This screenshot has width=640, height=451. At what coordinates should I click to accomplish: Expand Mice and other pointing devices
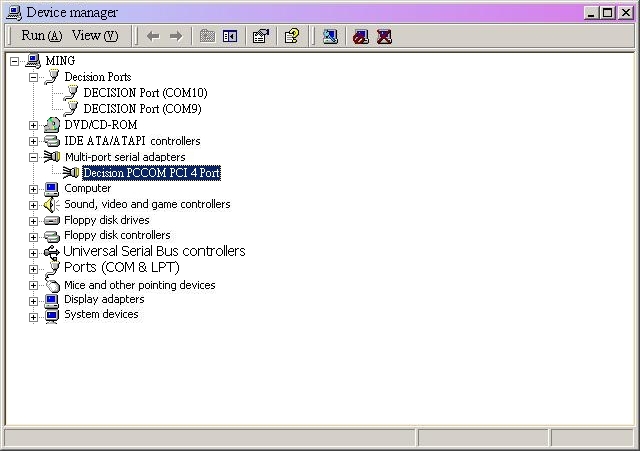coord(33,285)
